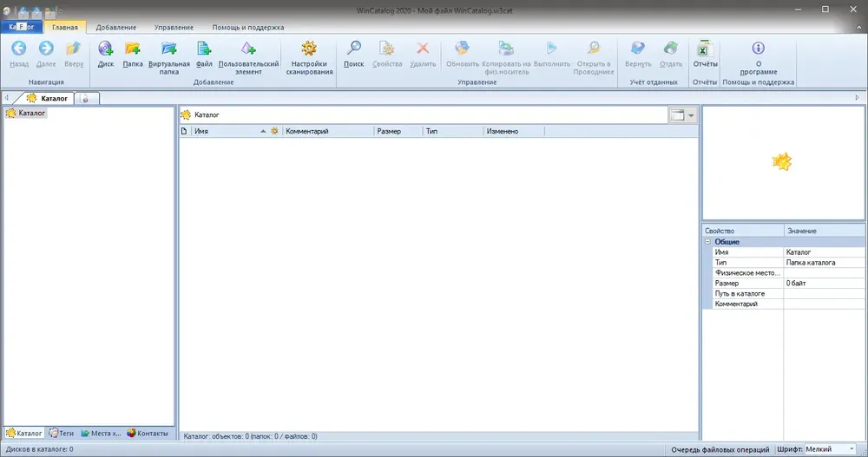Click the Папка каталога value cell

(x=825, y=262)
